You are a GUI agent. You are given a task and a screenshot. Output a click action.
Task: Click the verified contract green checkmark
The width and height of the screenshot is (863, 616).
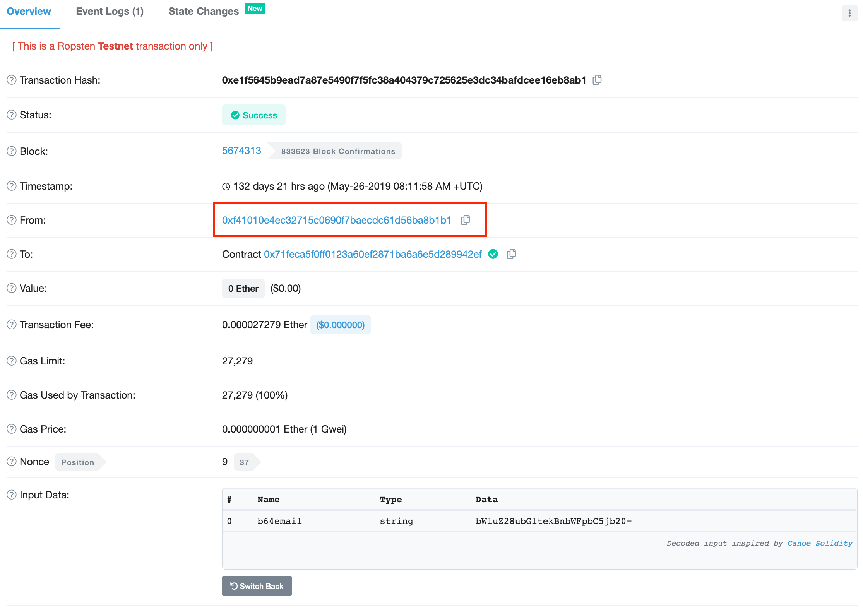(x=493, y=254)
